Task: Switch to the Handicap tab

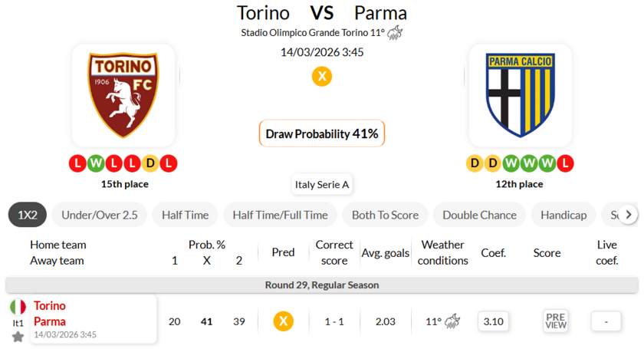Action: tap(563, 215)
